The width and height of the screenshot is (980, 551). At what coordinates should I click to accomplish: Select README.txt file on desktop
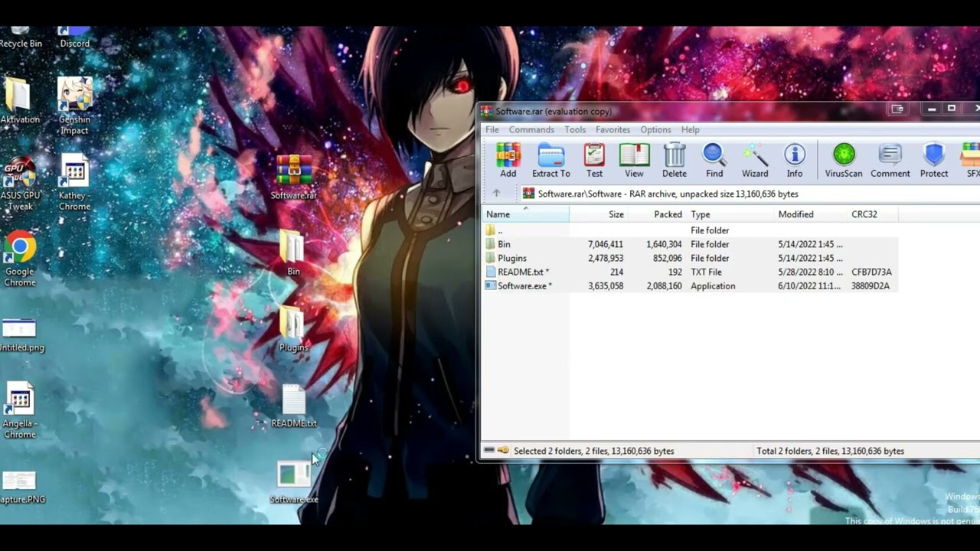293,406
